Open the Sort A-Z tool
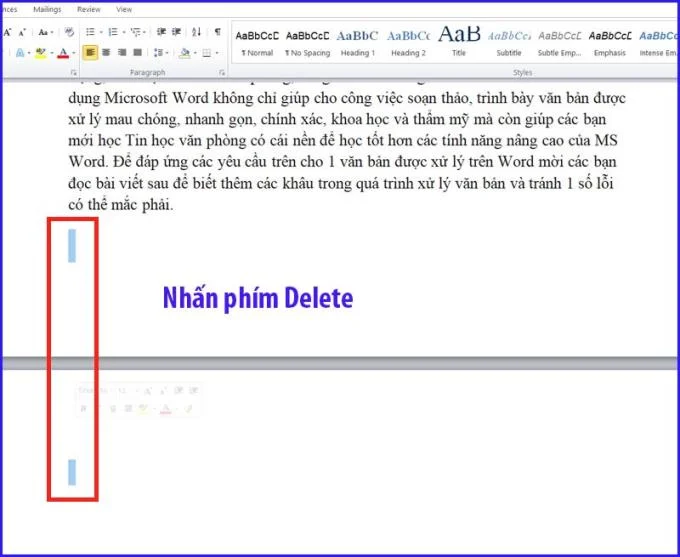680x557 pixels. coord(196,32)
